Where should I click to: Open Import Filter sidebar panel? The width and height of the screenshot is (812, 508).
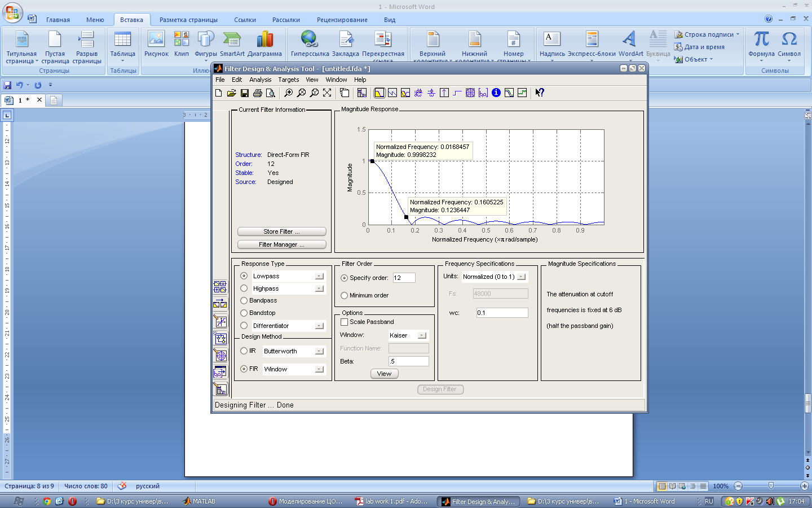(x=220, y=372)
